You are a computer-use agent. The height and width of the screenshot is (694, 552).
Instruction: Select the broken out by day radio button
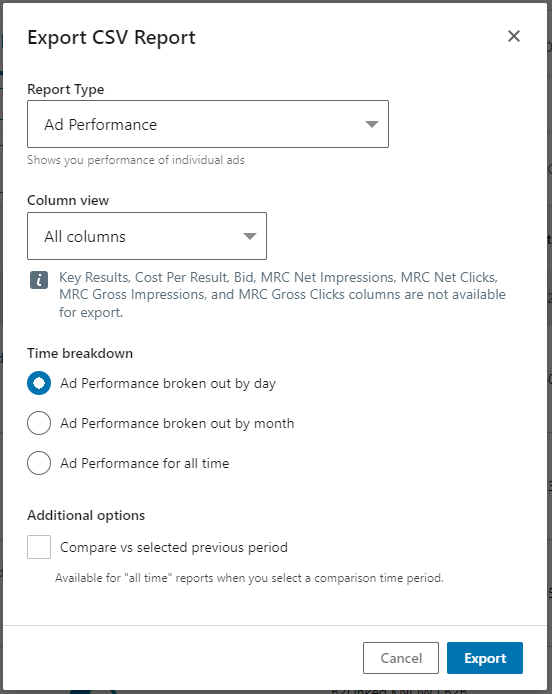pos(39,383)
